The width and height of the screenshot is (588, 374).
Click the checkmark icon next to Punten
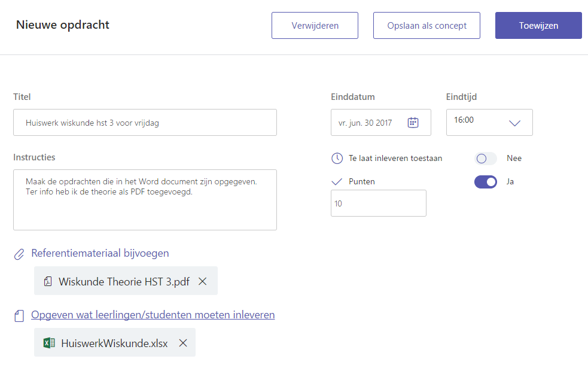tap(337, 181)
